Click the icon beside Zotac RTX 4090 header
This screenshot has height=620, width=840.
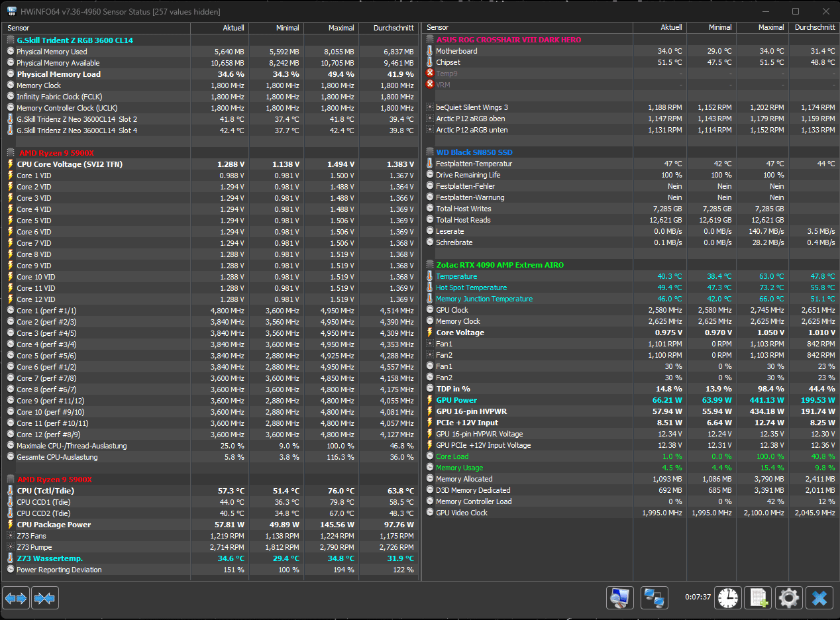[x=430, y=265]
